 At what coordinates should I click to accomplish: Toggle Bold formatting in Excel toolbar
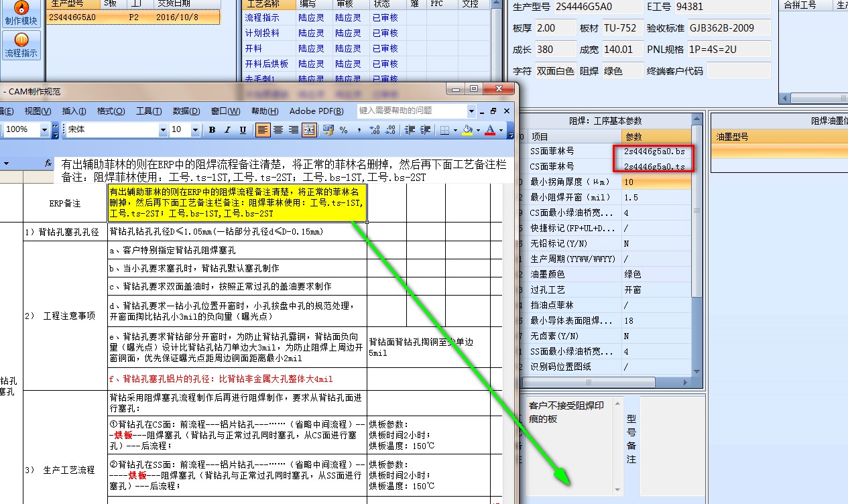pyautogui.click(x=212, y=130)
